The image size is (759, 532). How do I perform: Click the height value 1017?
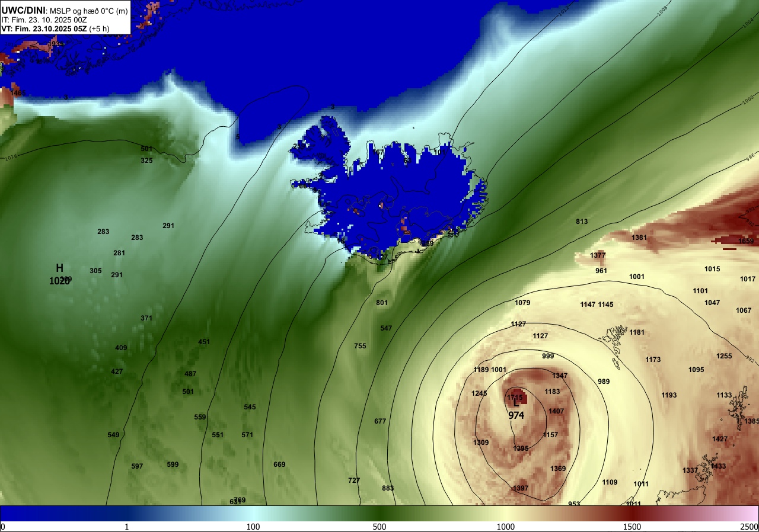tap(748, 279)
